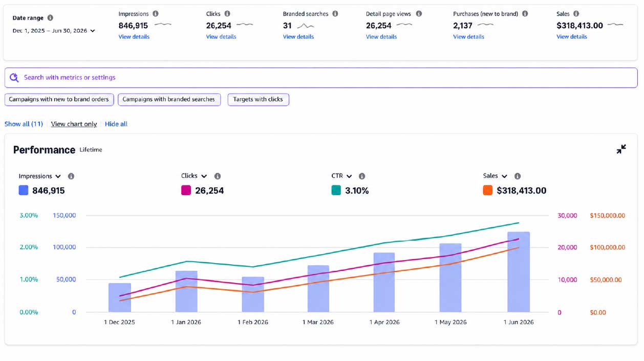Click the teal CTR color swatch
The width and height of the screenshot is (644, 361).
click(x=336, y=190)
